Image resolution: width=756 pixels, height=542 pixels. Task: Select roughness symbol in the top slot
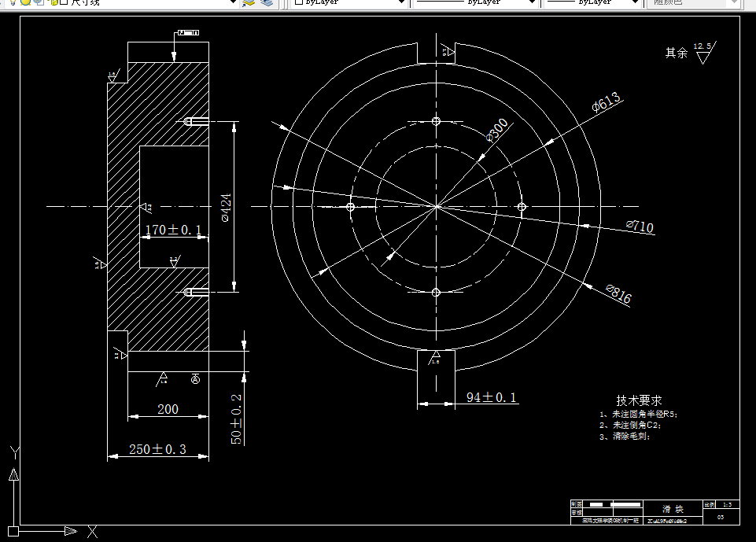coord(448,50)
